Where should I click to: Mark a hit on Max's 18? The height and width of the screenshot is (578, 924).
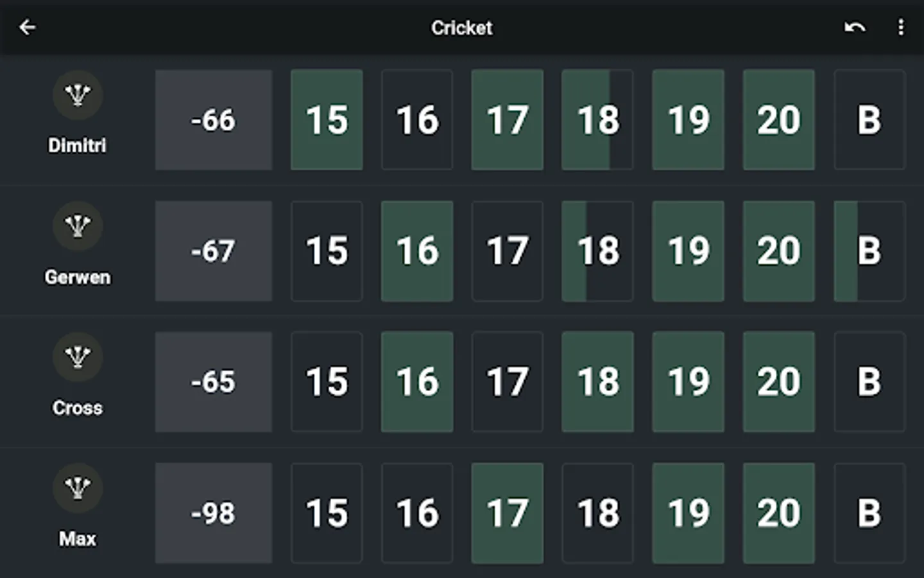[597, 513]
